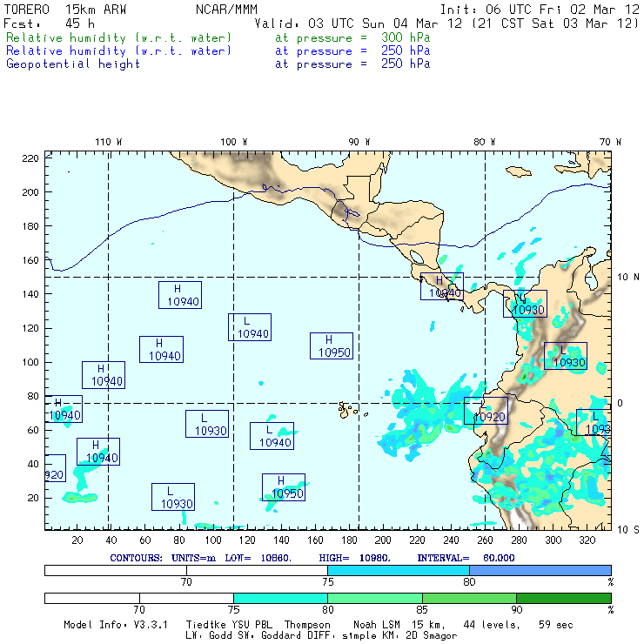The width and height of the screenshot is (644, 644).
Task: Click the "Fcst: 45 h" forecast hour text
Action: point(50,23)
